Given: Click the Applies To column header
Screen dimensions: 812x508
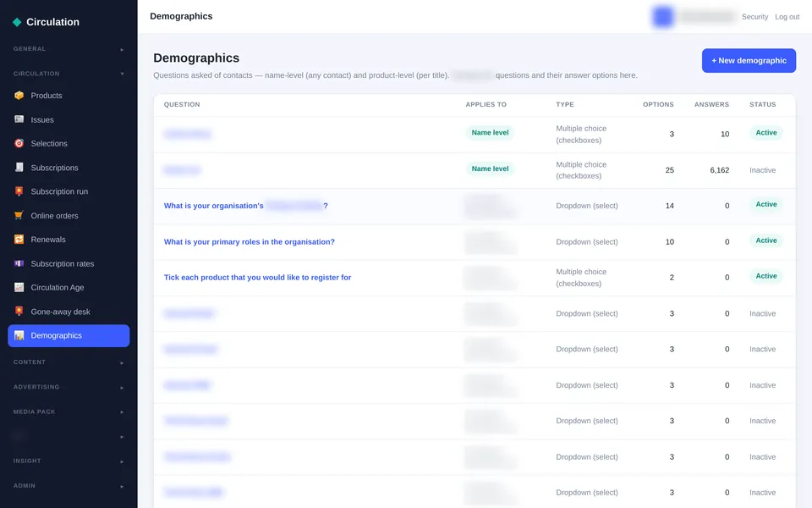Looking at the screenshot, I should click(486, 104).
